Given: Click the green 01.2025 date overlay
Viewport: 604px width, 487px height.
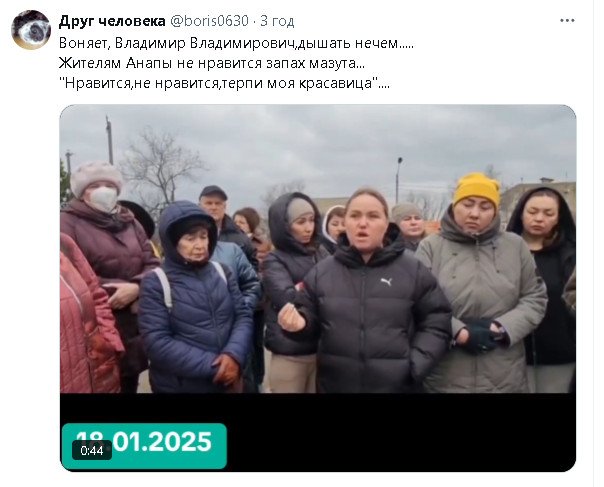Looking at the screenshot, I should click(x=144, y=446).
